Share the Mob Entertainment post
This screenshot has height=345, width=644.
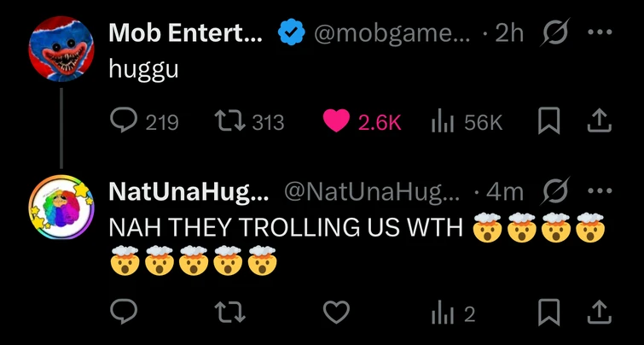[601, 122]
